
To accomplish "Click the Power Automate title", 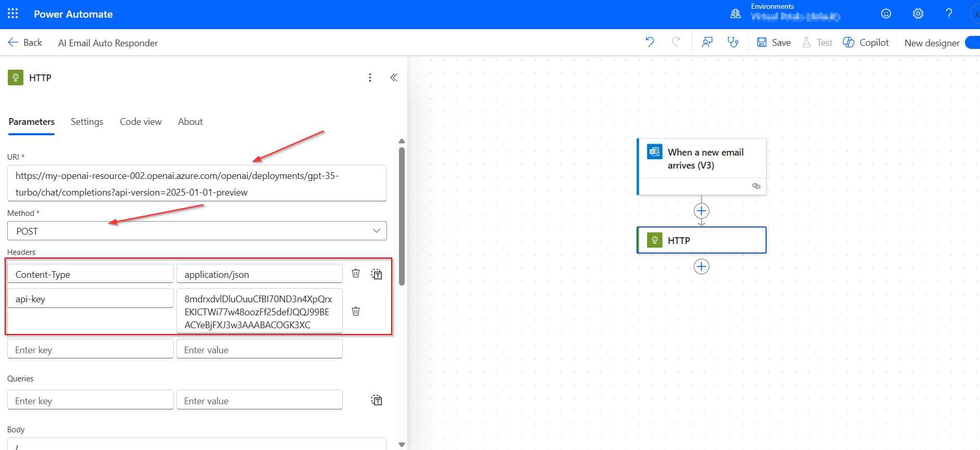I will point(73,14).
